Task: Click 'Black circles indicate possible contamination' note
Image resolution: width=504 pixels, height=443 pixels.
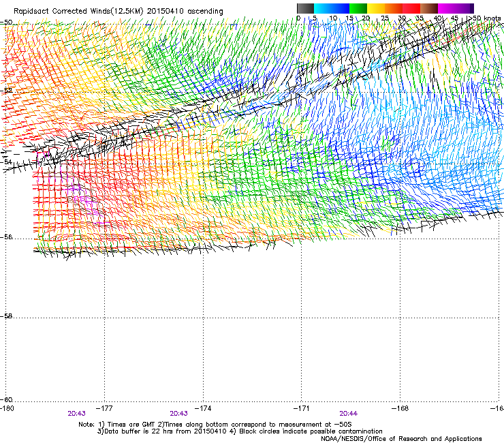Action: (x=311, y=431)
